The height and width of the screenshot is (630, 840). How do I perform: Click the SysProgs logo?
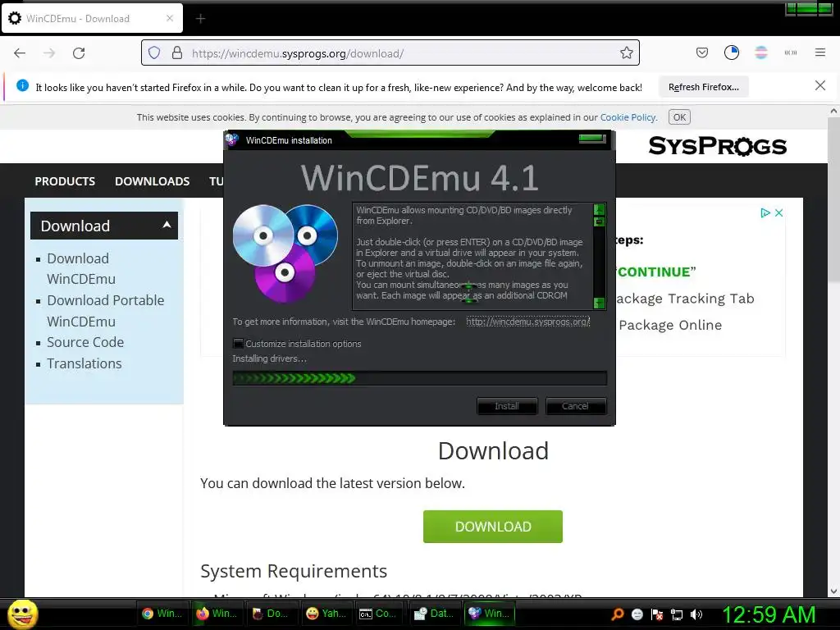[717, 146]
